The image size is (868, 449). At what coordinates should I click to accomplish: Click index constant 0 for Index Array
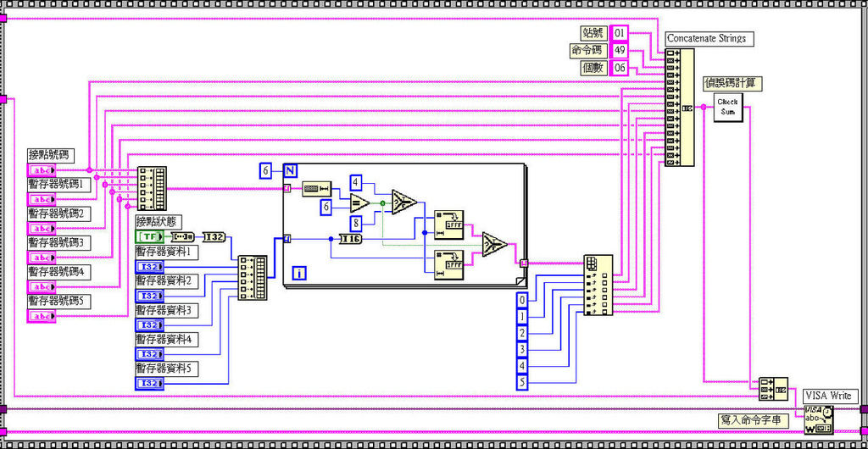click(x=522, y=300)
